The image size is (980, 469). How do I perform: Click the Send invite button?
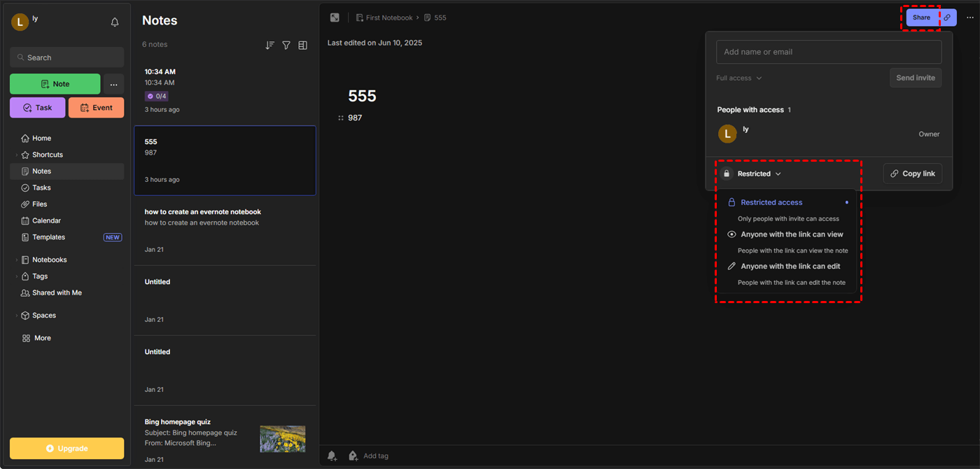tap(916, 78)
